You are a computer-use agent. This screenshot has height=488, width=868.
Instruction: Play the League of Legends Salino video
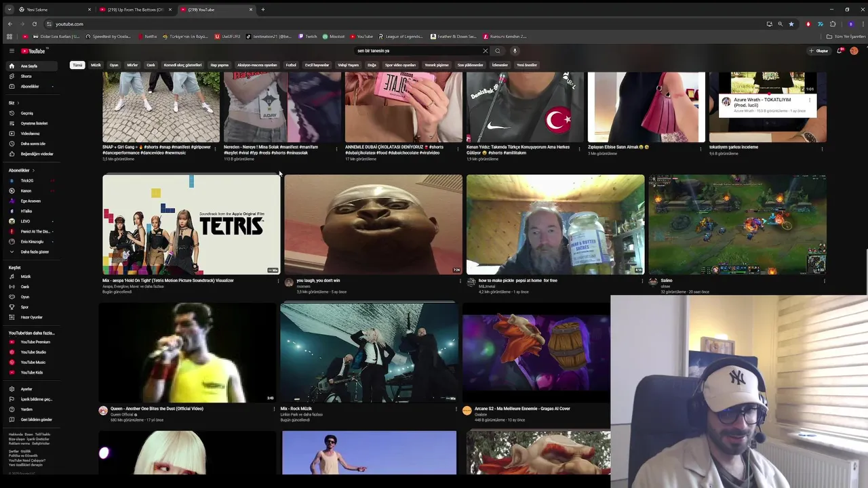click(737, 224)
